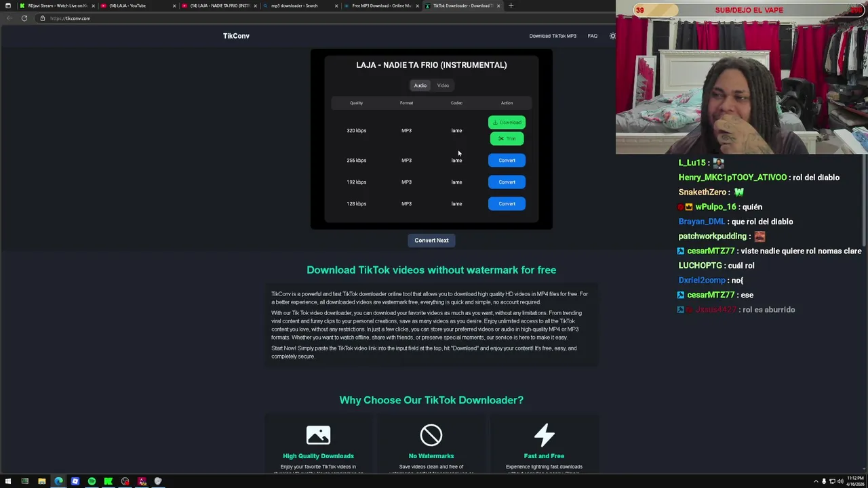Screen dimensions: 868x488
Task: Click the No Watermarks prohibited icon
Action: tap(431, 435)
